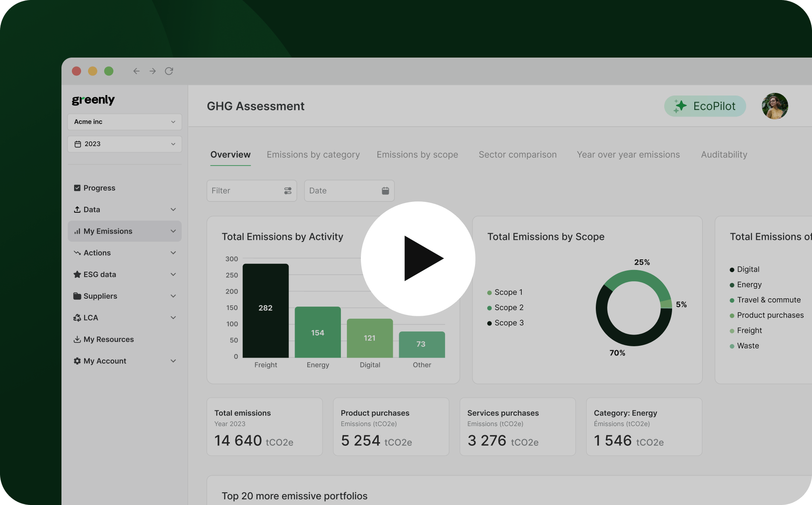812x505 pixels.
Task: Open Year over year emissions tab
Action: click(x=629, y=155)
